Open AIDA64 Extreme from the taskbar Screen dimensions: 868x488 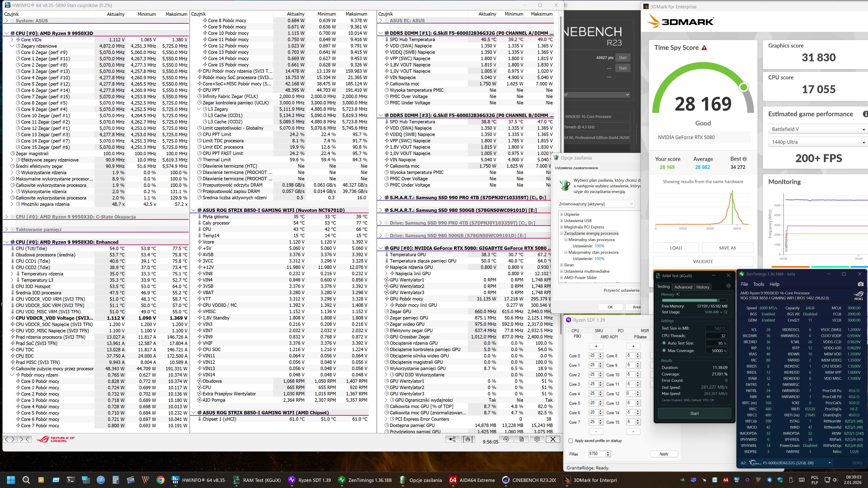pos(473,480)
